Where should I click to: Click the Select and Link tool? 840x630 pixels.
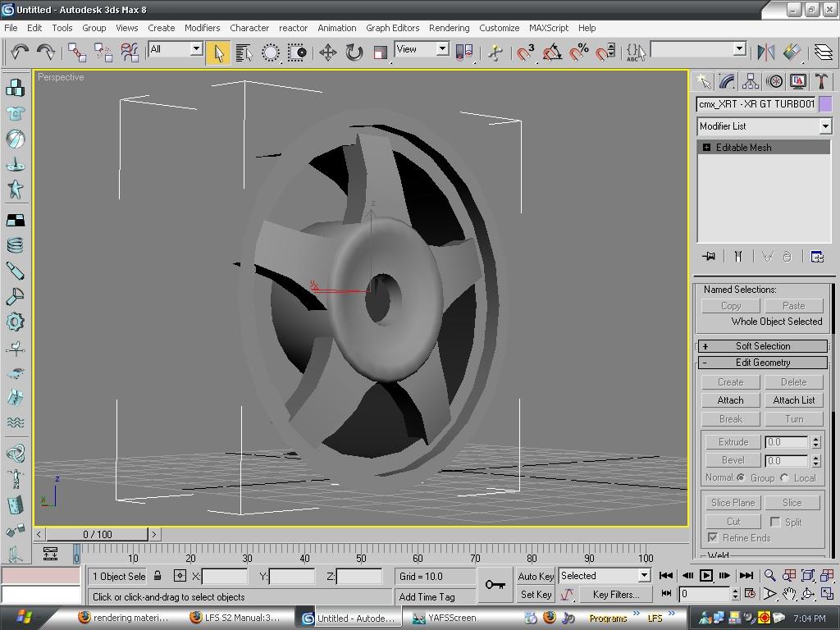coord(77,52)
